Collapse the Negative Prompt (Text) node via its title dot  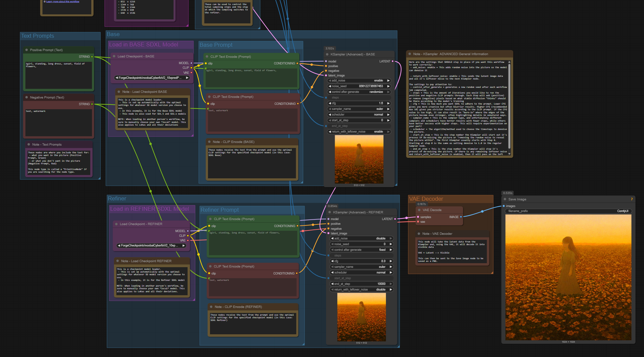pos(26,98)
